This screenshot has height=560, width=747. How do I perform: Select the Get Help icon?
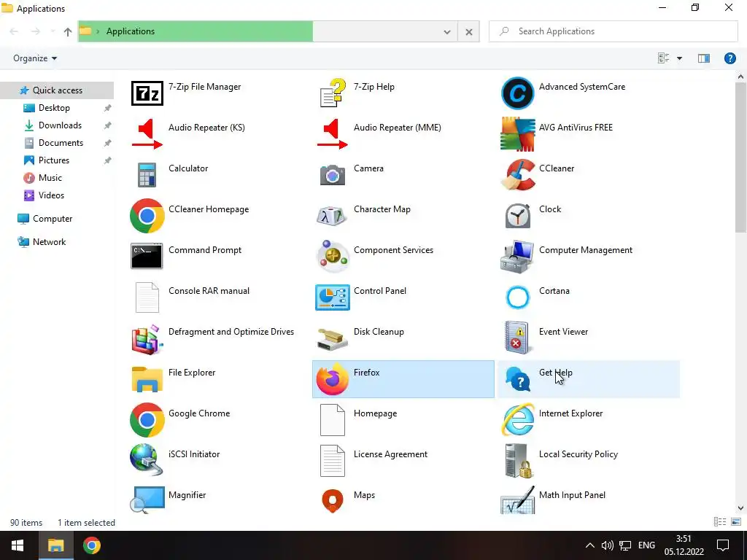point(518,379)
